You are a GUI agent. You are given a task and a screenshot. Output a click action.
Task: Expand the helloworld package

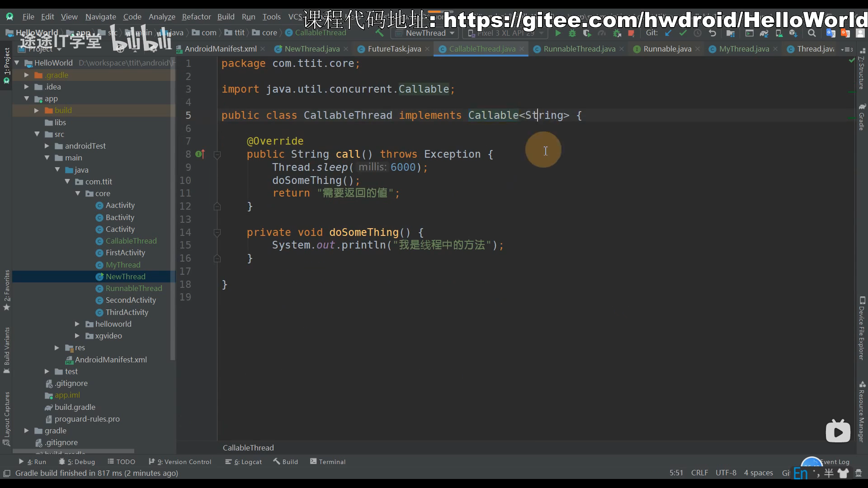(x=77, y=324)
